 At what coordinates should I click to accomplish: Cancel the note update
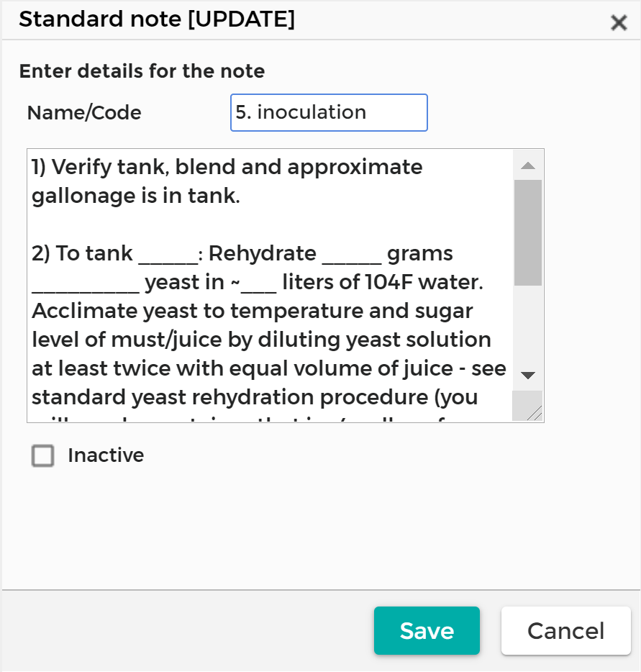[x=565, y=631]
